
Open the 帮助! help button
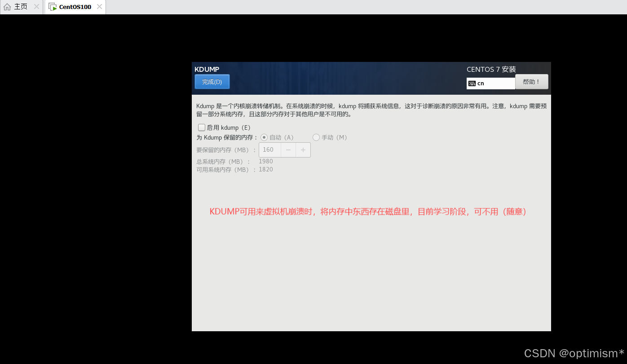(x=532, y=82)
